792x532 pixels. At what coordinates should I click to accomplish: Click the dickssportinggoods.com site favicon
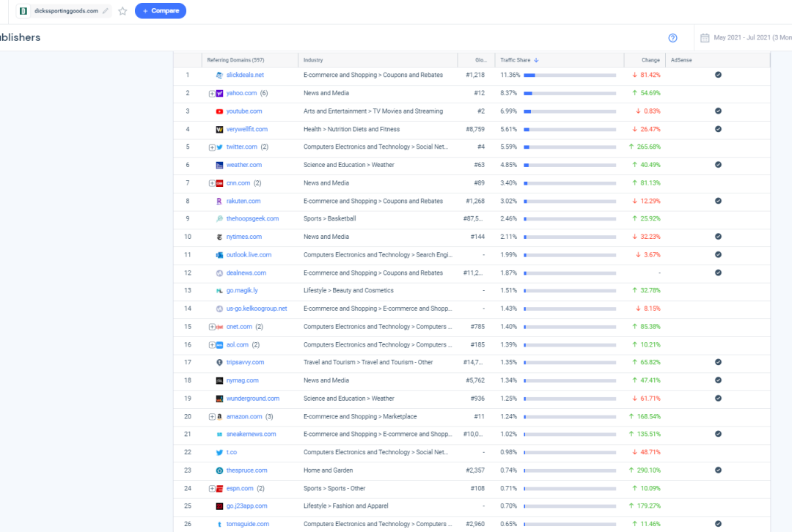pyautogui.click(x=23, y=10)
